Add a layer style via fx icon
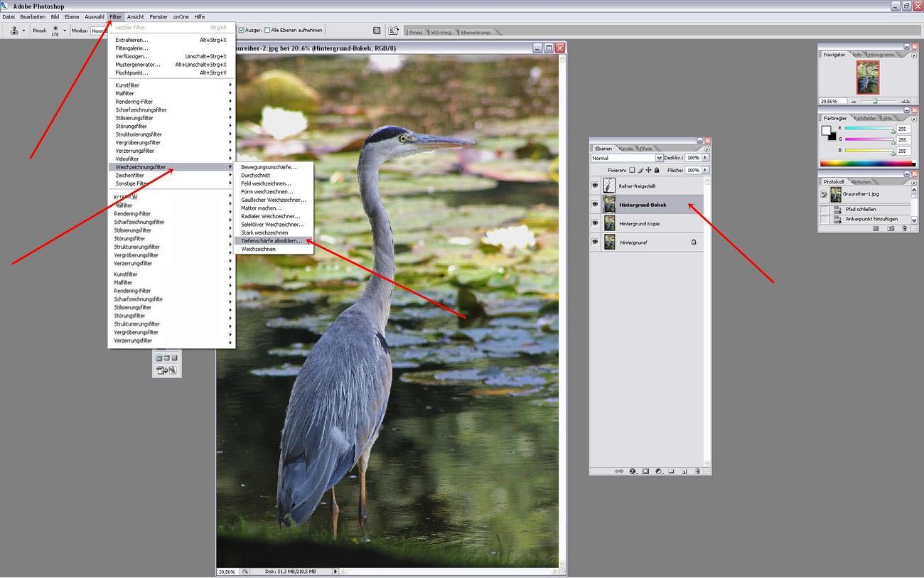Screen dimensions: 924x578 point(633,471)
